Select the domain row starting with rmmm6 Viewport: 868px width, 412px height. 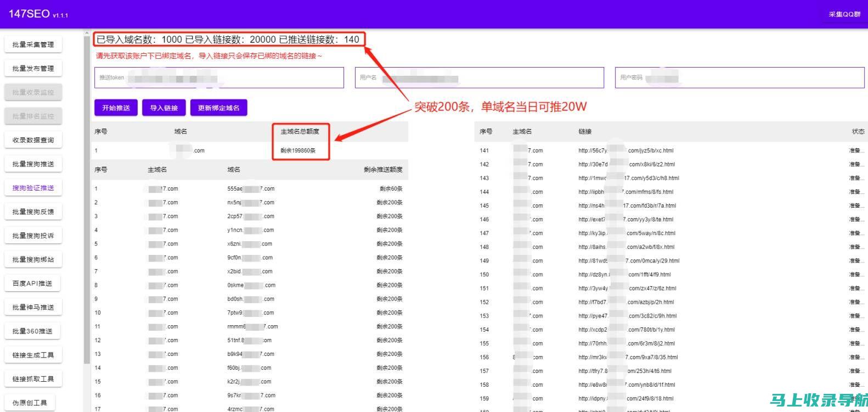250,327
